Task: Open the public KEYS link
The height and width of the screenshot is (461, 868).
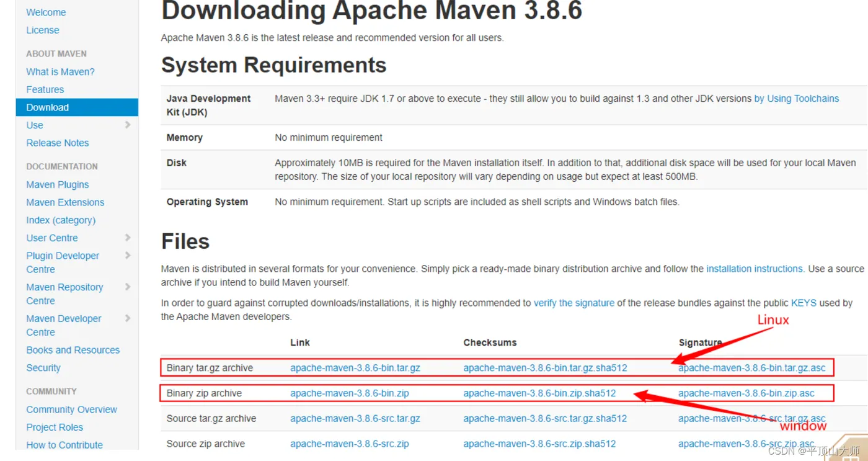Action: coord(804,303)
